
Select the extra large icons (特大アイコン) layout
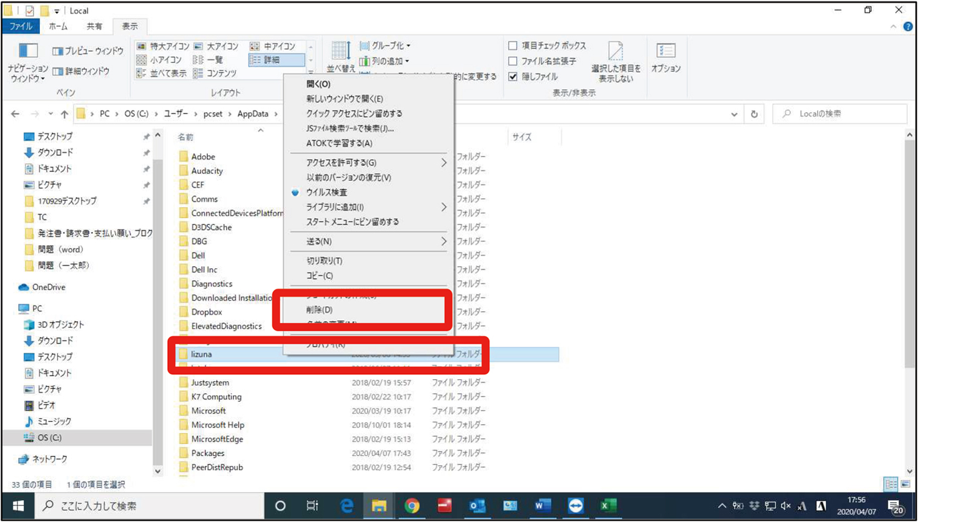point(163,46)
